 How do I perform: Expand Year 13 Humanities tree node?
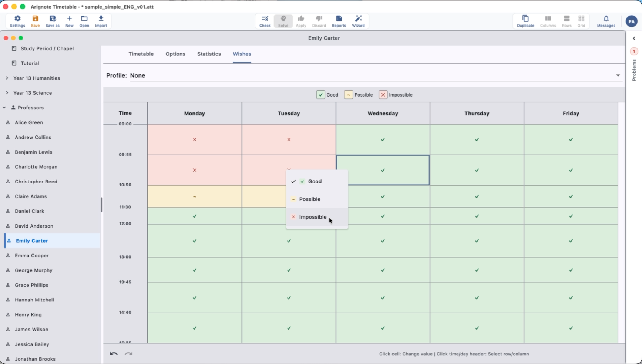coord(7,78)
